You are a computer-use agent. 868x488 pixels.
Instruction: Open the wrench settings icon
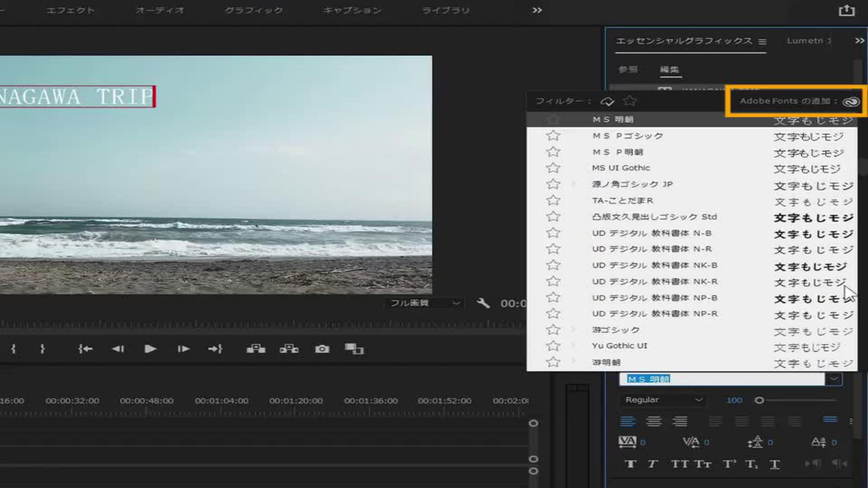[x=483, y=303]
